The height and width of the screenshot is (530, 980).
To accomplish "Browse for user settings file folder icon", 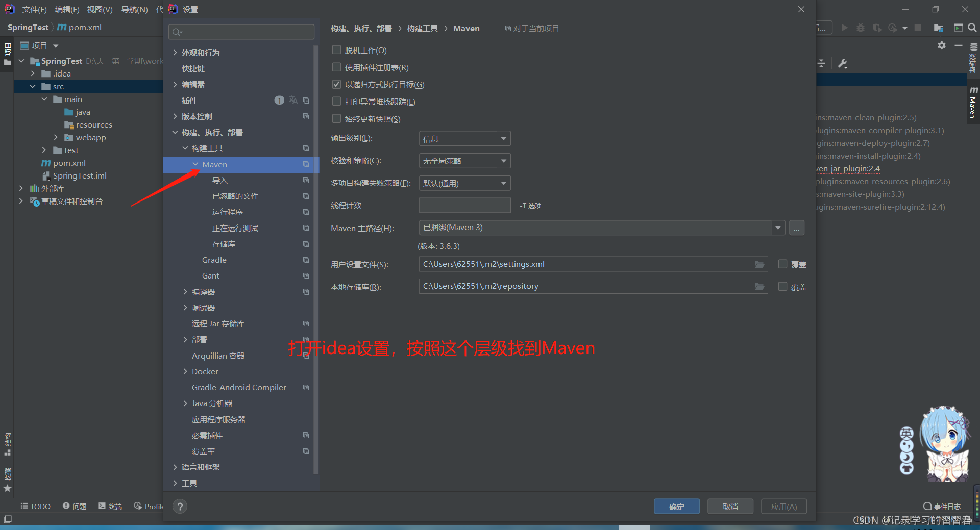I will click(759, 264).
